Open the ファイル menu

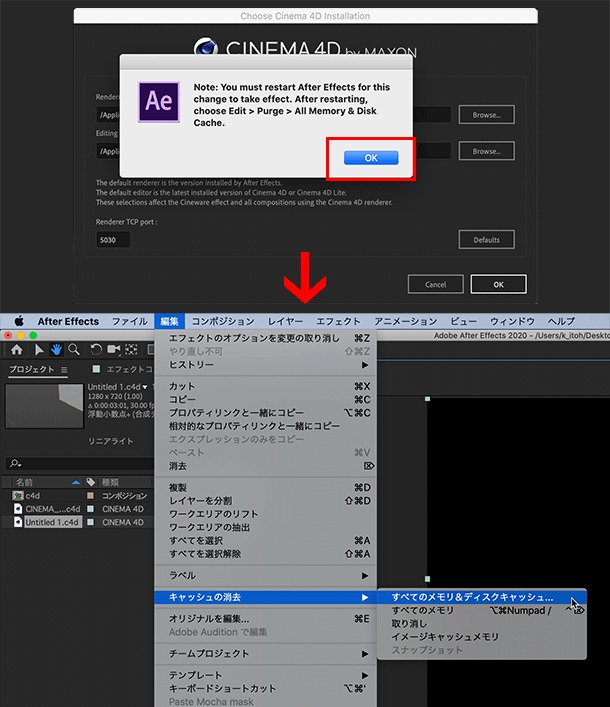pos(129,321)
